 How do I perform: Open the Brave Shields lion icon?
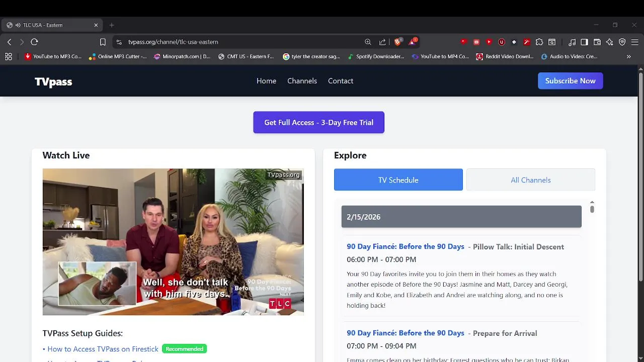[397, 42]
